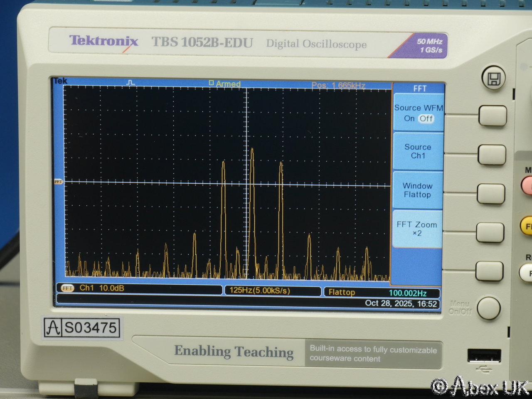The image size is (532, 399).
Task: Select the FFT reference marker on the left graticule edge
Action: [58, 182]
